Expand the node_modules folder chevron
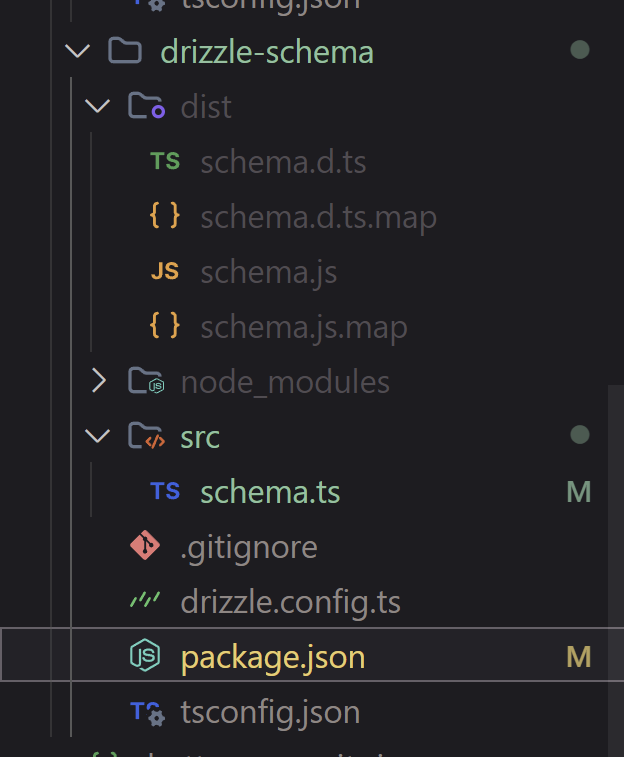This screenshot has width=624, height=757. point(97,382)
